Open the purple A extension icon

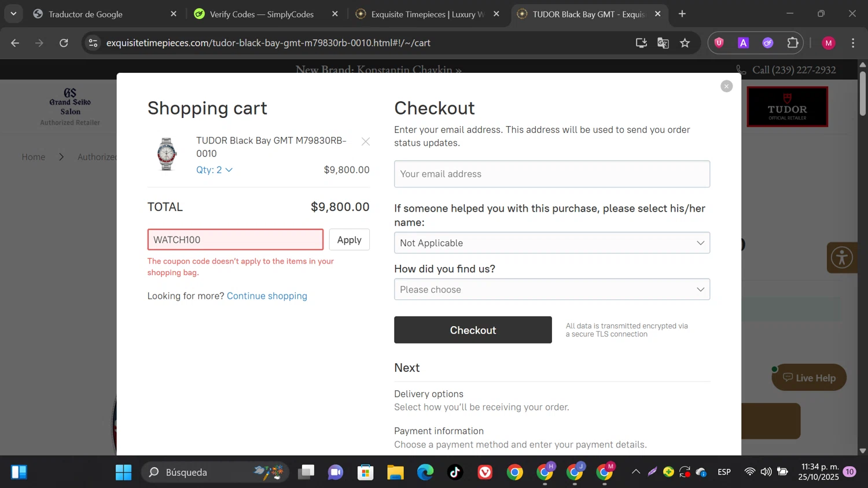744,43
